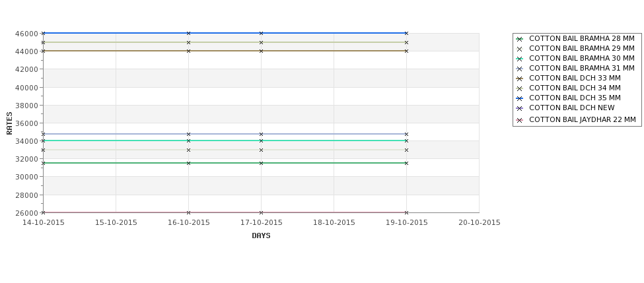Viewport: 644px width, 283px height.
Task: Click the DCH NEW legend marker
Action: pyautogui.click(x=519, y=108)
